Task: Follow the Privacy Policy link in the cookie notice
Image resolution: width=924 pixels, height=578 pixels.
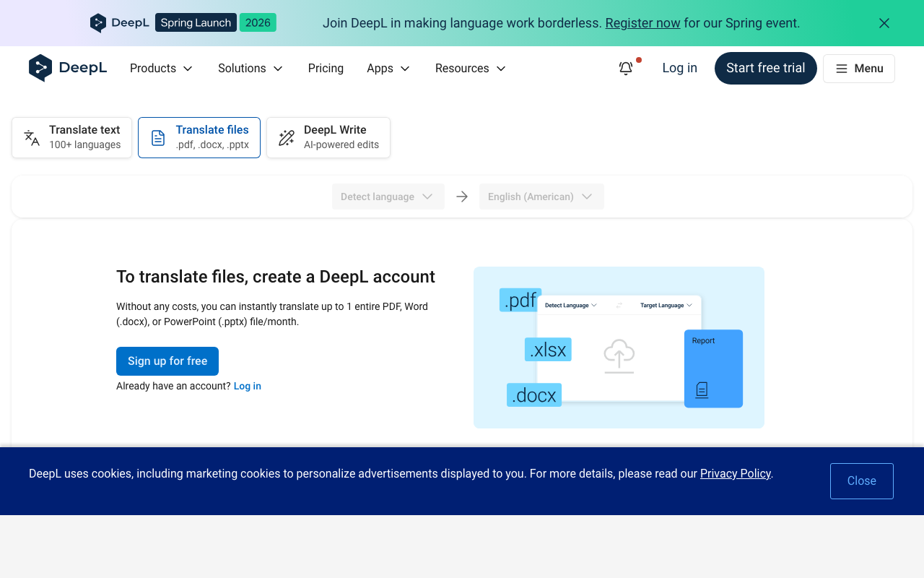Action: click(x=735, y=474)
